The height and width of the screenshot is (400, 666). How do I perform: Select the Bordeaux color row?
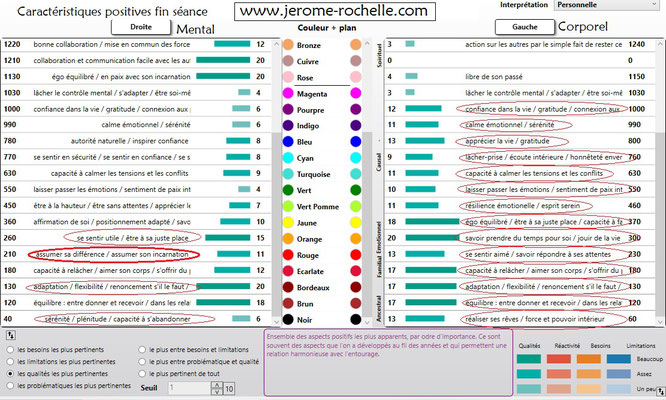(322, 287)
